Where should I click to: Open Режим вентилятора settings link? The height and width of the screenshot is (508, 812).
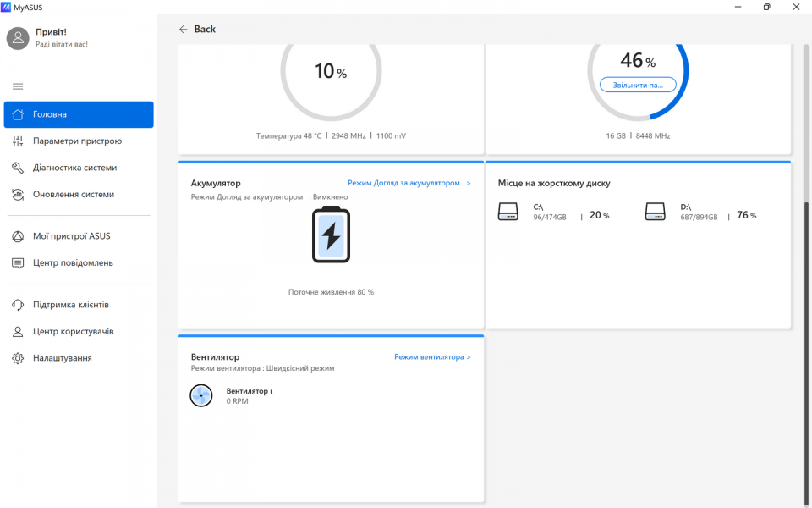[432, 357]
